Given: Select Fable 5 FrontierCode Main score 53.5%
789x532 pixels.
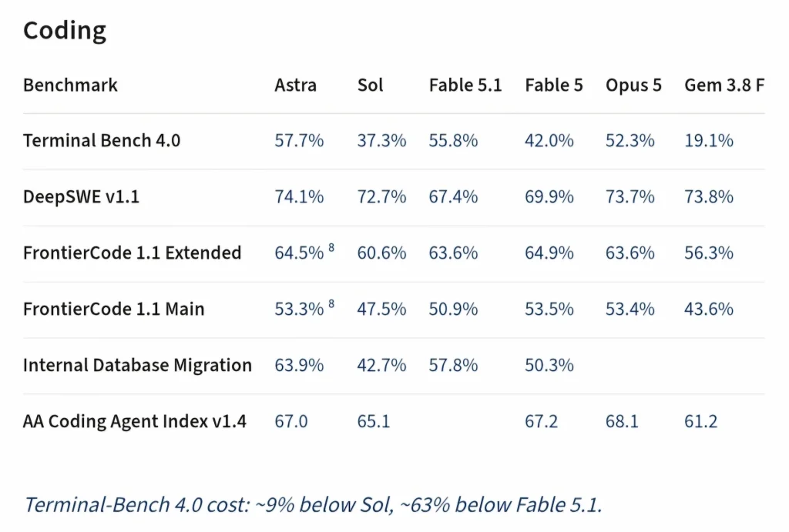Looking at the screenshot, I should tap(549, 309).
